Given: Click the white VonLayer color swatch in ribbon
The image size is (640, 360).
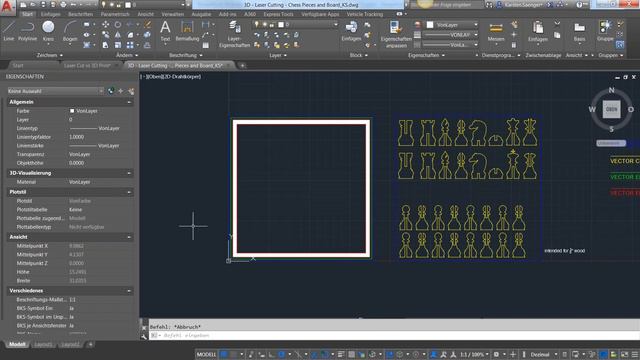Looking at the screenshot, I should pos(430,25).
